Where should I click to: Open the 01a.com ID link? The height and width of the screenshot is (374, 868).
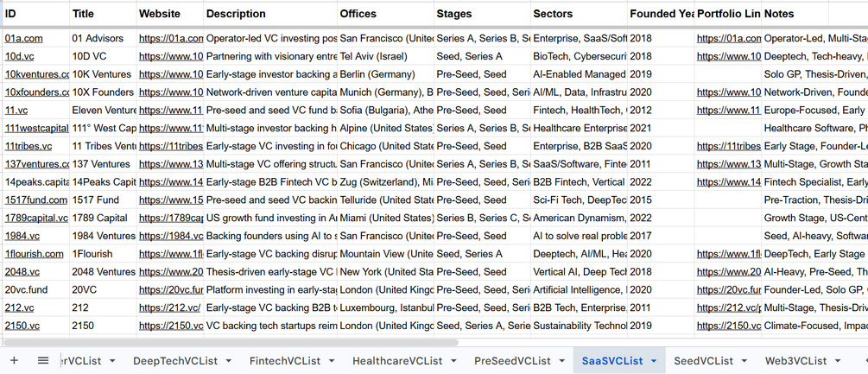pyautogui.click(x=24, y=38)
